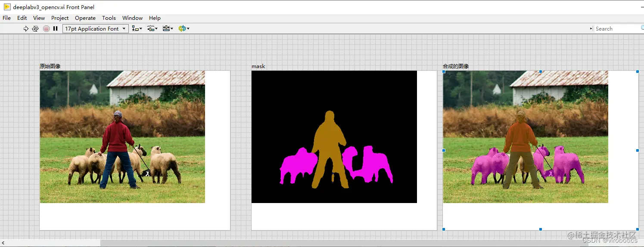
Task: Open the Project menu
Action: [x=60, y=18]
